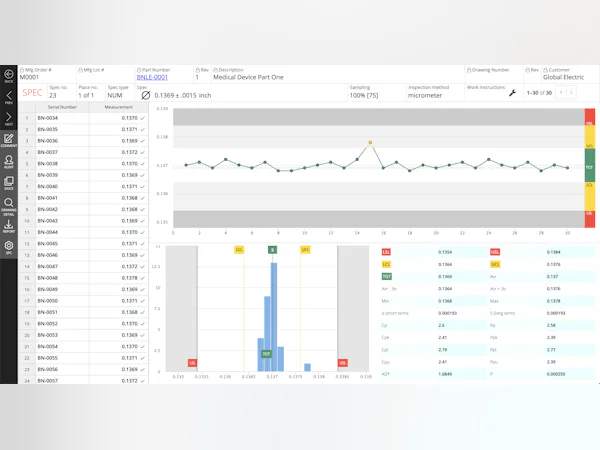Select serial number BN-0041 cell

pyautogui.click(x=62, y=198)
